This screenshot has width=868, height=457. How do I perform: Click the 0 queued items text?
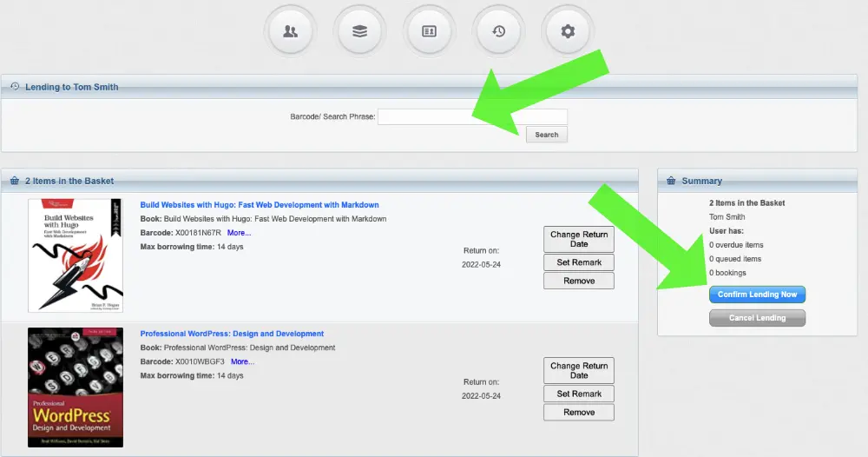tap(735, 259)
